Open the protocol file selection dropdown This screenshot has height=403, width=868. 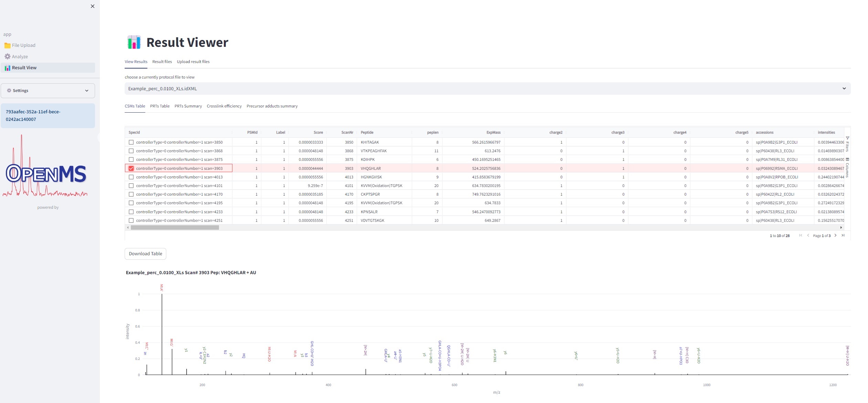pyautogui.click(x=487, y=89)
